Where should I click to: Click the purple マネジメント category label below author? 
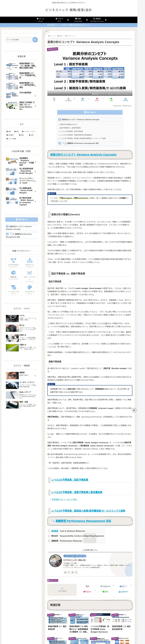(x=53, y=580)
